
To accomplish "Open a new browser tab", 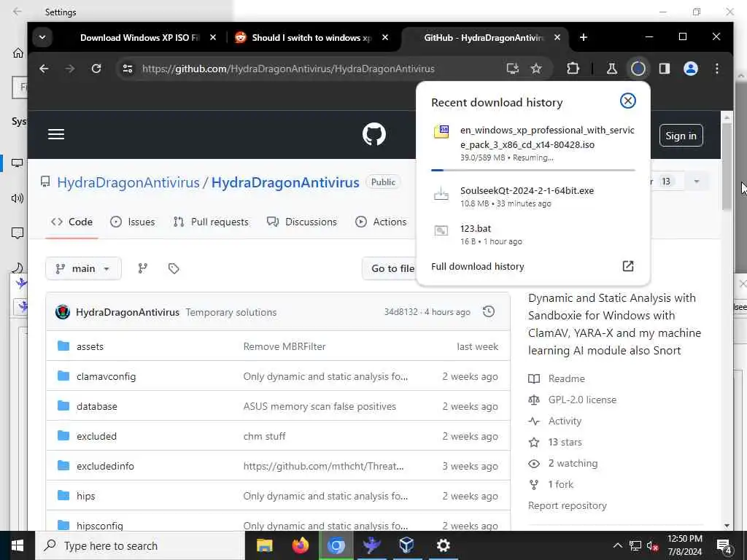I will (x=583, y=37).
